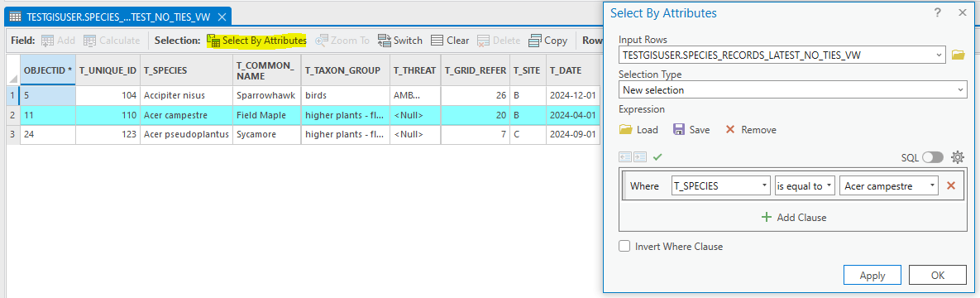The height and width of the screenshot is (298, 980).
Task: Click the 'Acer pseudoplantus' cell
Action: 186,134
